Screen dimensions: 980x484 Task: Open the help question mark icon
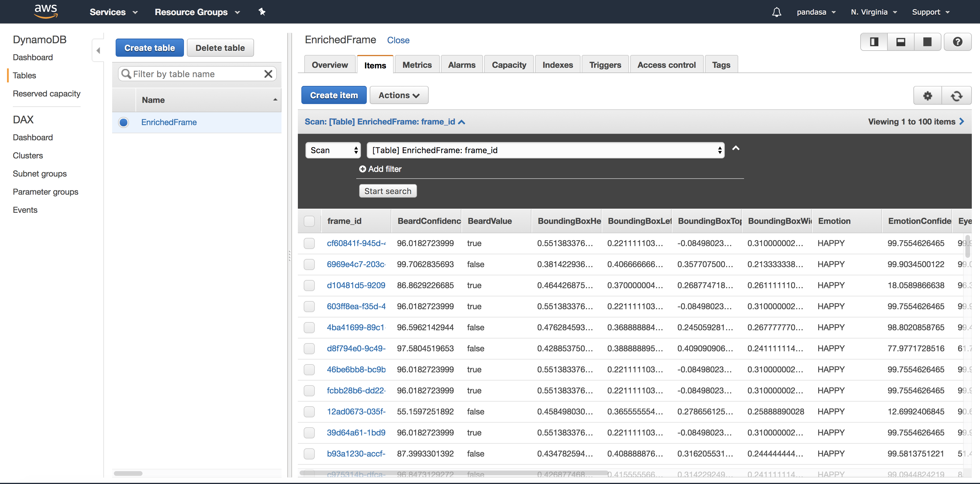pos(957,42)
